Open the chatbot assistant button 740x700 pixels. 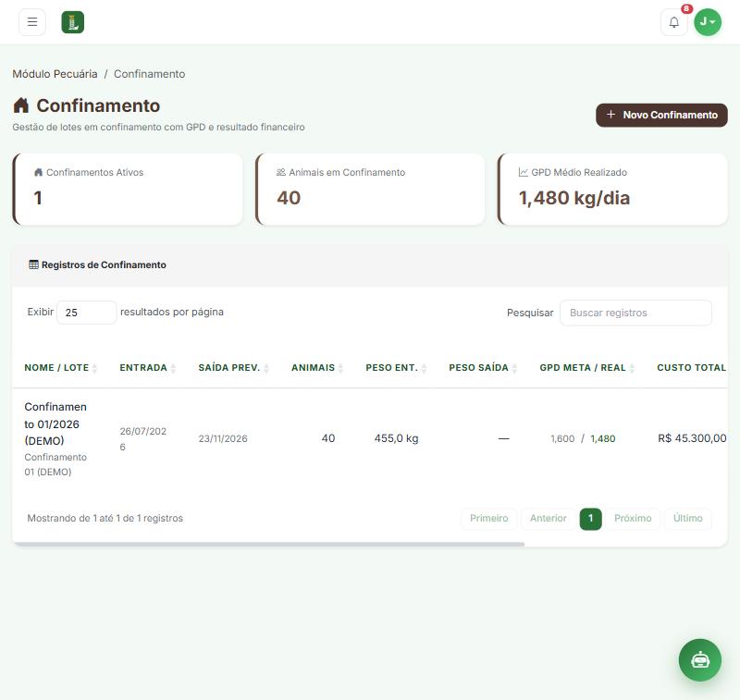coord(700,660)
